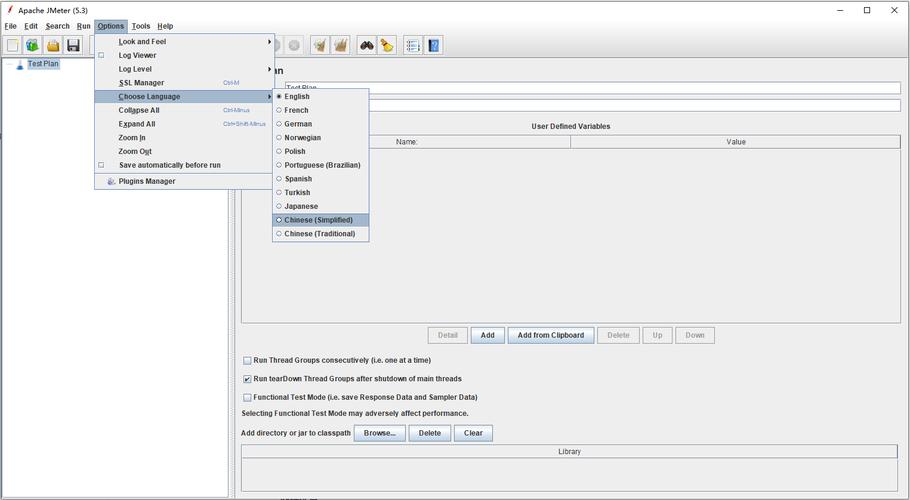Toggle the Functional Test Mode checkbox
This screenshot has height=500, width=910.
click(x=248, y=397)
